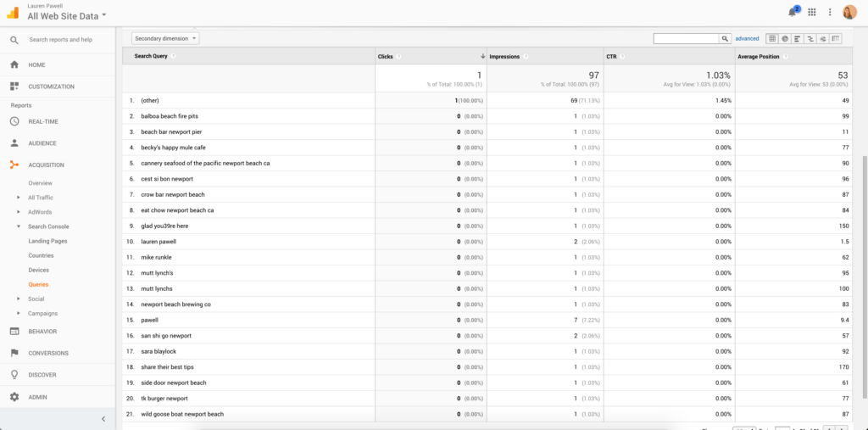Image resolution: width=868 pixels, height=430 pixels.
Task: Click the Behavior window icon
Action: click(x=14, y=332)
